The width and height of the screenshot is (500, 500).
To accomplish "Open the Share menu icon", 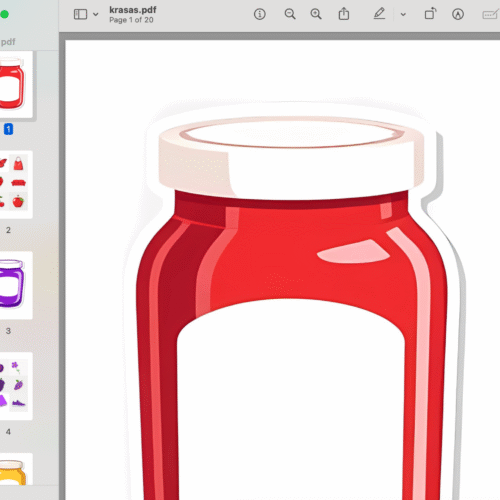I will [344, 14].
